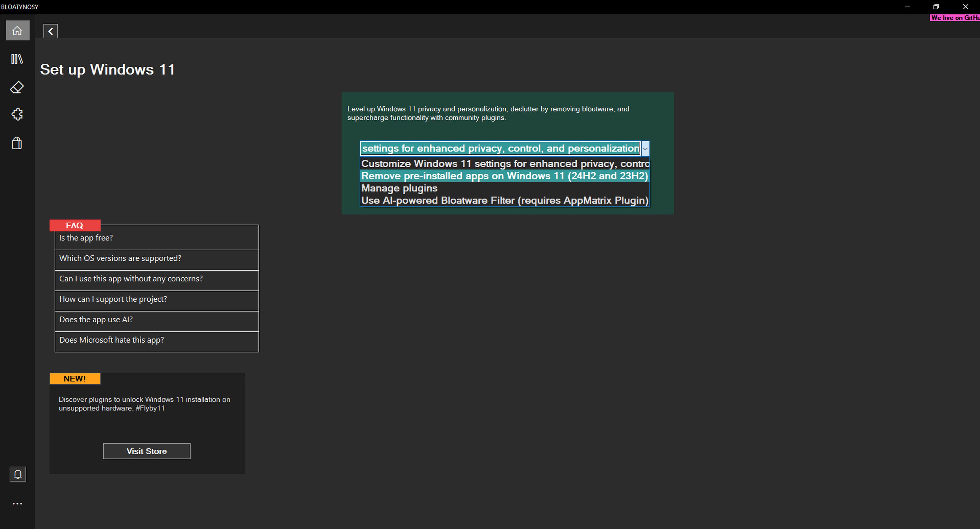Open 'Can I use this app without any concerns?'
This screenshot has width=980, height=529.
point(157,281)
